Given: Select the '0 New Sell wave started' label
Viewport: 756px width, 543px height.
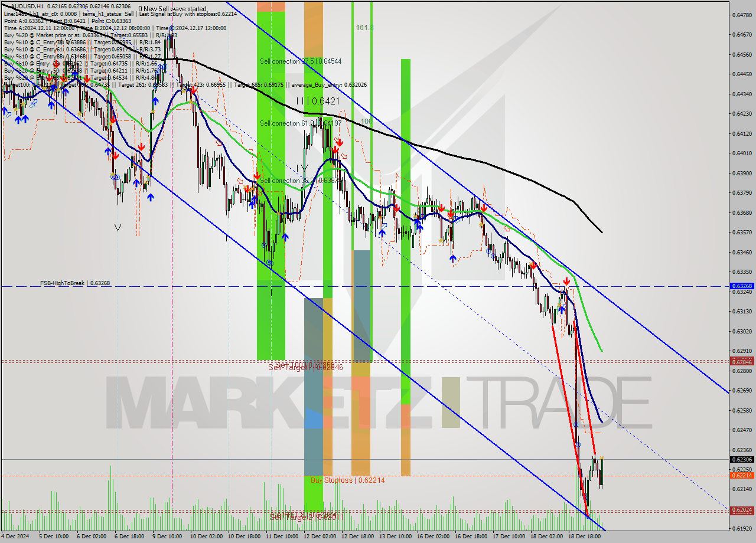Looking at the screenshot, I should (x=172, y=9).
